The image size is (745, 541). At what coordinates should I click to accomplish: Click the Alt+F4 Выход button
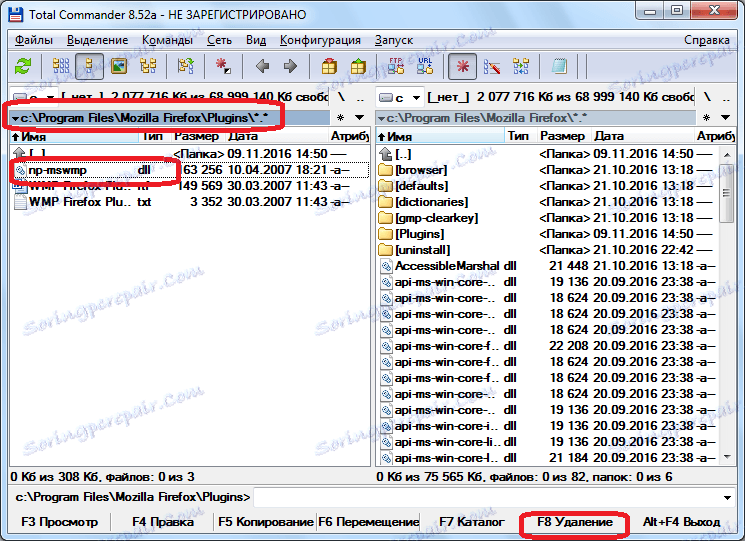(681, 522)
